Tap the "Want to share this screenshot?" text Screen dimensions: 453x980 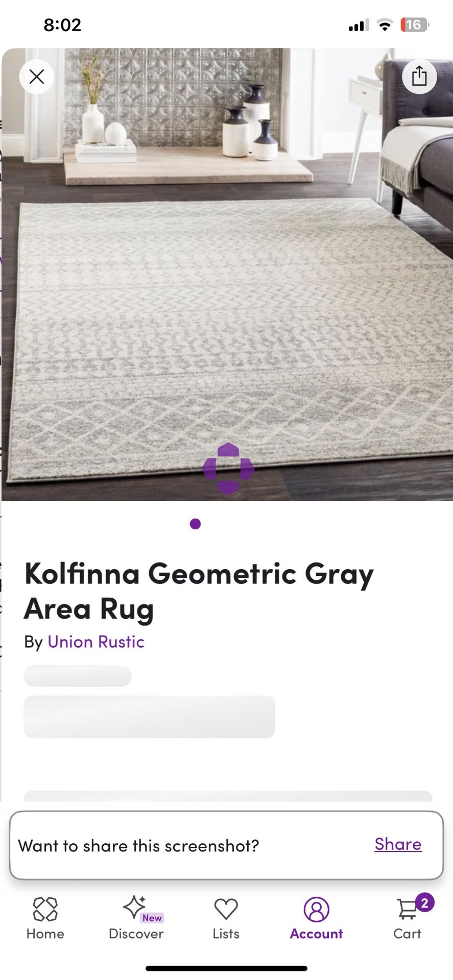138,846
